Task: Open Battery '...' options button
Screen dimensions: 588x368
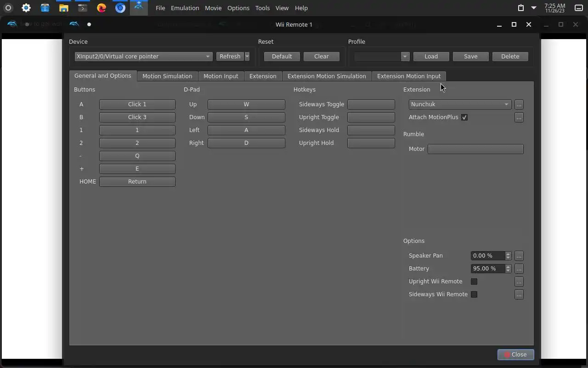Action: [519, 269]
